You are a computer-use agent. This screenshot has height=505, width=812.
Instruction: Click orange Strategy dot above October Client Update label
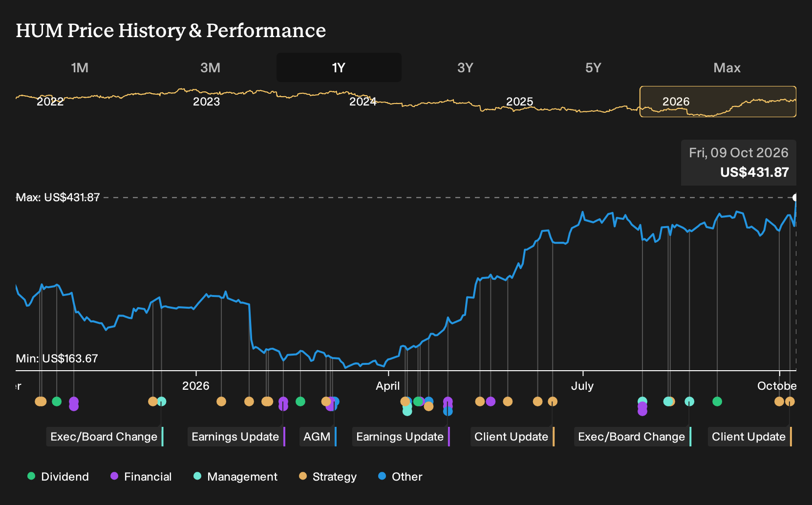click(x=790, y=401)
